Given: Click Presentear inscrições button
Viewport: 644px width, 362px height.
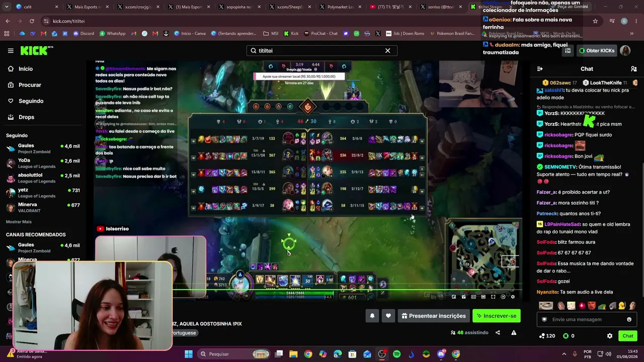Looking at the screenshot, I should tap(434, 316).
